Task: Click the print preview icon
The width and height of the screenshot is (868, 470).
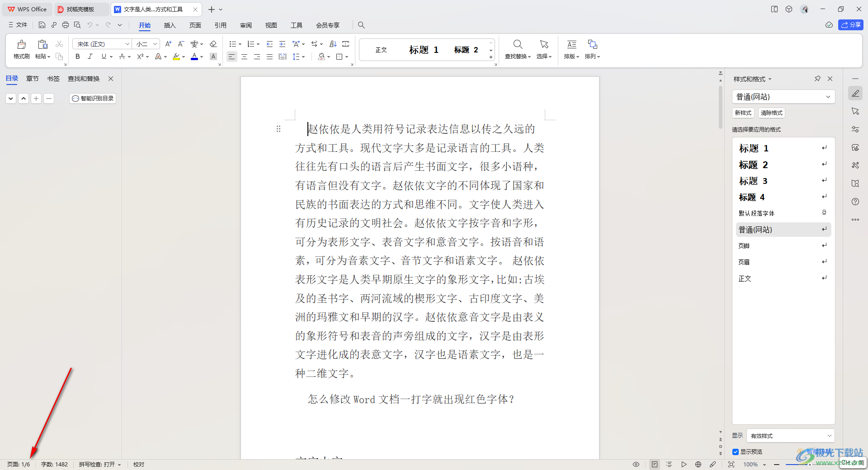Action: [x=77, y=25]
